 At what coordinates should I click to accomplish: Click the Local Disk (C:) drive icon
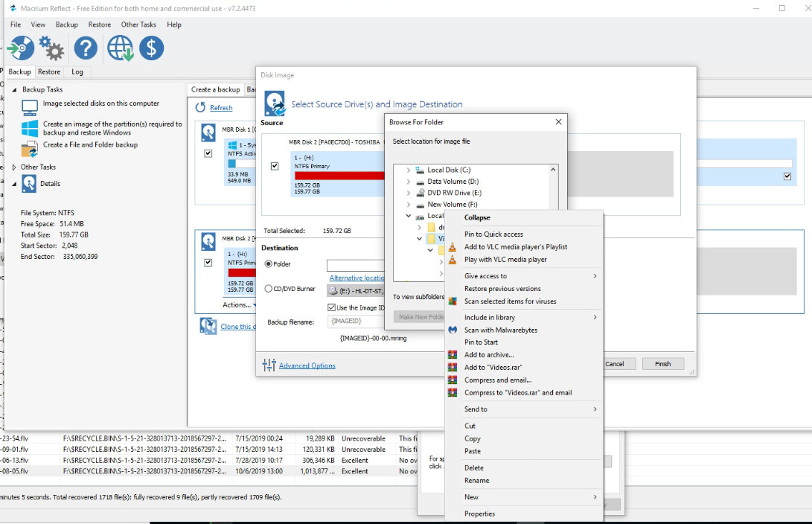pyautogui.click(x=420, y=170)
